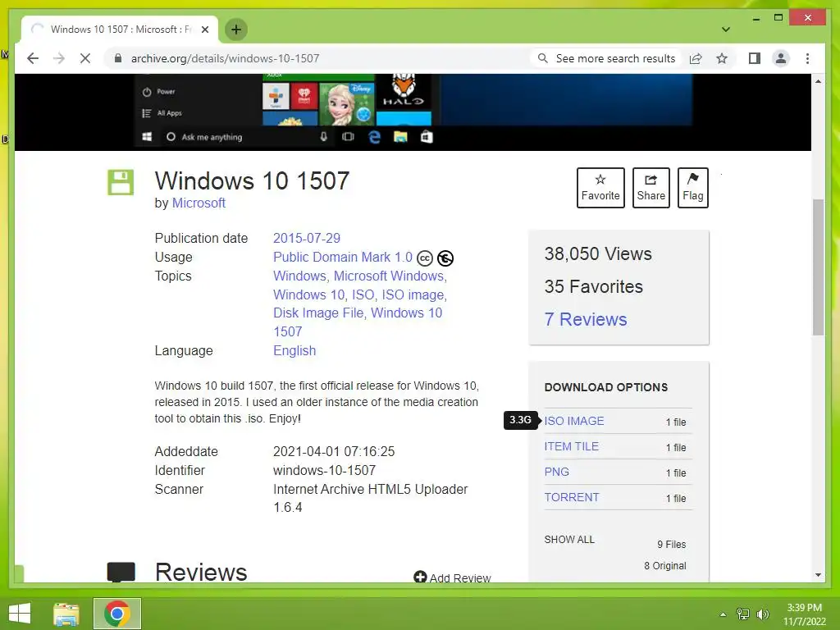This screenshot has height=630, width=840.
Task: Open the Windows Start button
Action: point(20,614)
